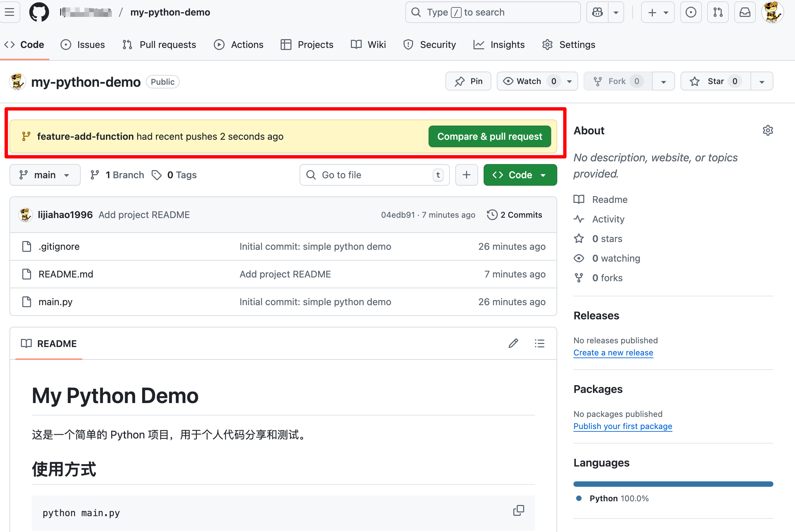The width and height of the screenshot is (795, 532).
Task: Click Compare & pull request button
Action: 489,136
